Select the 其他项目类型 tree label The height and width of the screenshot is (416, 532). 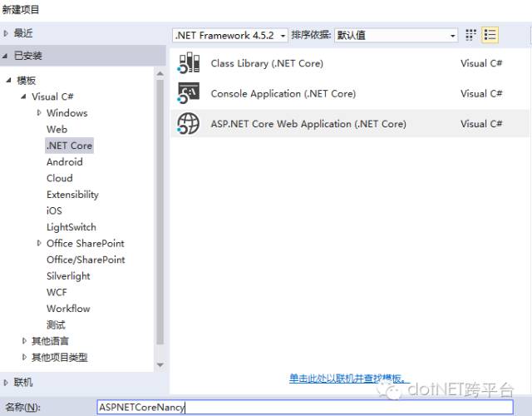(x=60, y=357)
